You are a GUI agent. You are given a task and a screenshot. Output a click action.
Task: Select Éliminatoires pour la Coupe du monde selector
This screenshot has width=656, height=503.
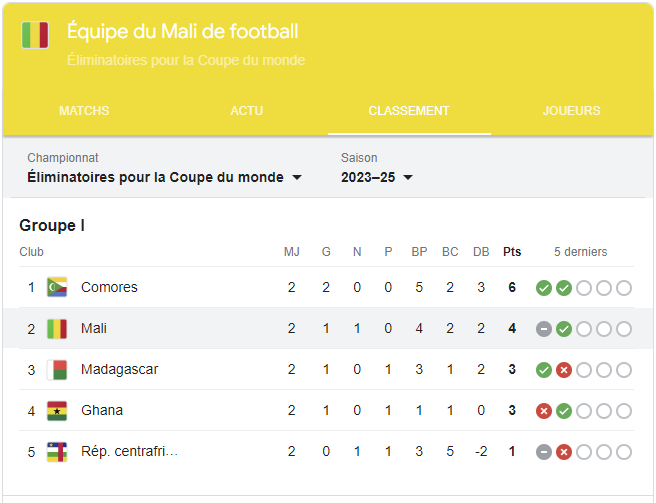point(164,177)
